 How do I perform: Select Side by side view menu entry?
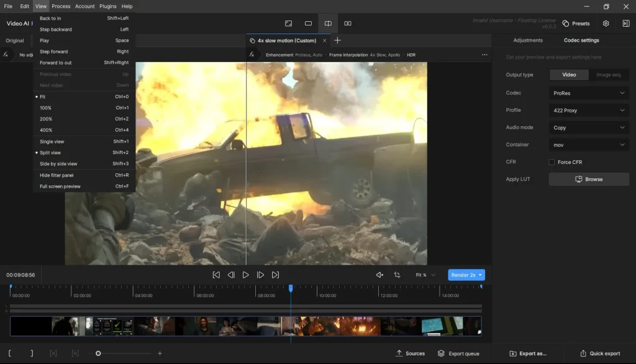click(x=84, y=163)
